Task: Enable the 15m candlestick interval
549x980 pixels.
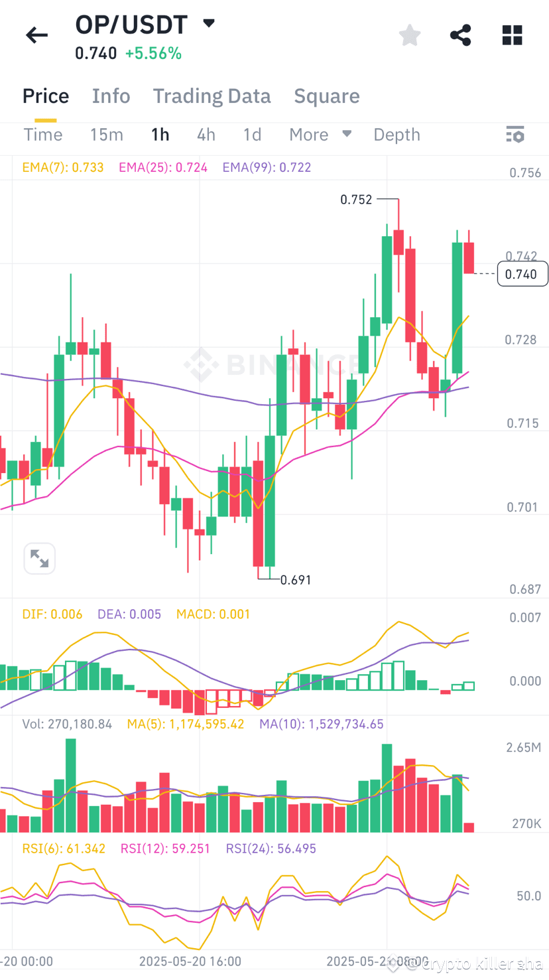Action: 107,134
